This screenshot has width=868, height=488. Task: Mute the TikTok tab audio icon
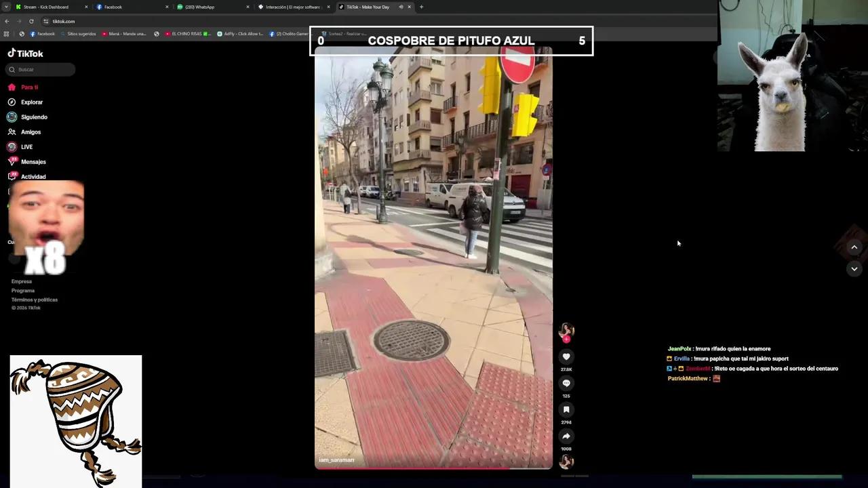401,7
